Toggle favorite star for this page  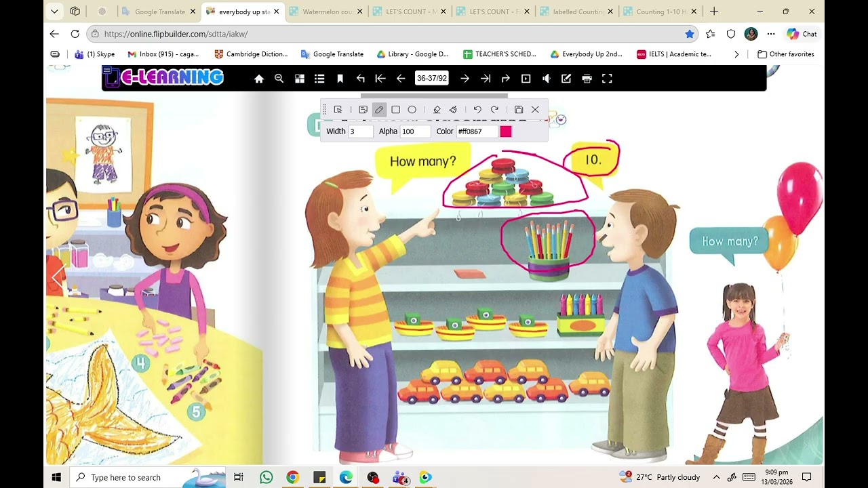click(690, 34)
